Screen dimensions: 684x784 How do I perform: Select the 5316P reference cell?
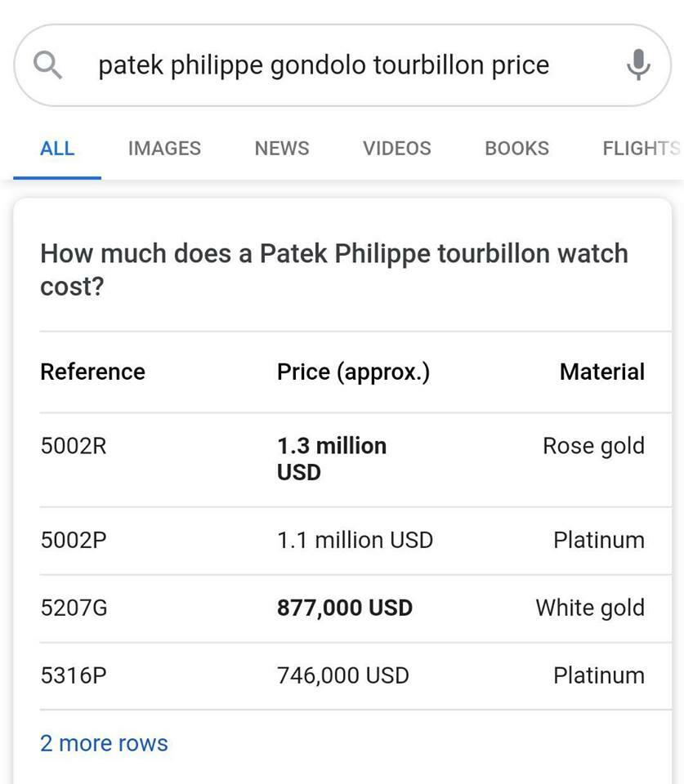pyautogui.click(x=74, y=676)
